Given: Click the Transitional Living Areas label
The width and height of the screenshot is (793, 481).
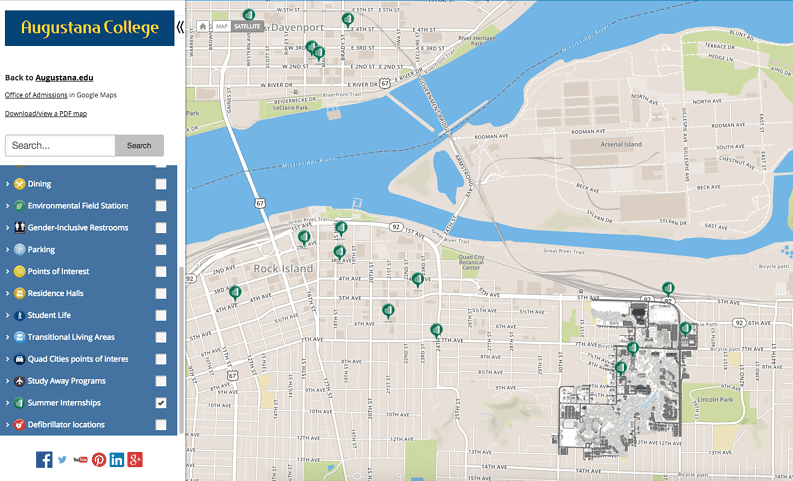Looking at the screenshot, I should (71, 337).
